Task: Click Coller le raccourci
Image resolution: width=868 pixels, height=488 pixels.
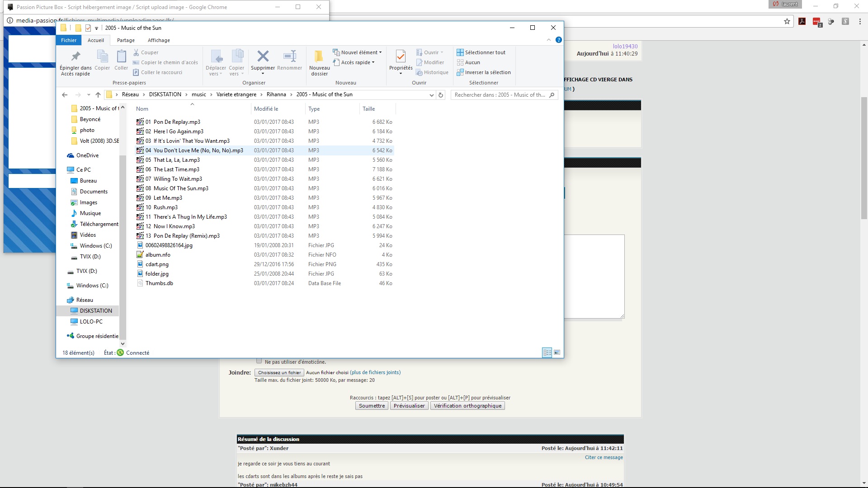Action: coord(157,72)
